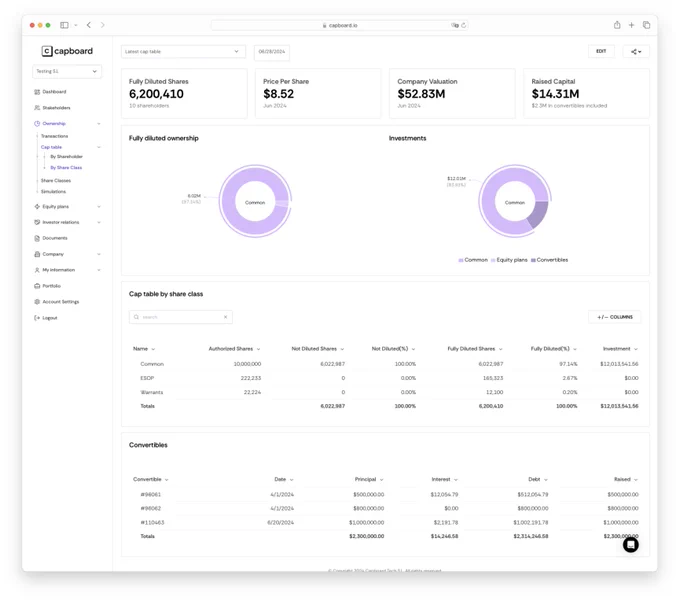680x601 pixels.
Task: Select By Shareholder cap table view
Action: click(66, 157)
